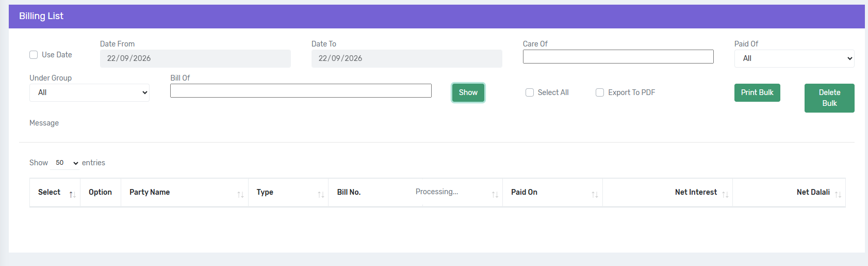Focus the Date To field
The height and width of the screenshot is (266, 868).
tap(407, 58)
